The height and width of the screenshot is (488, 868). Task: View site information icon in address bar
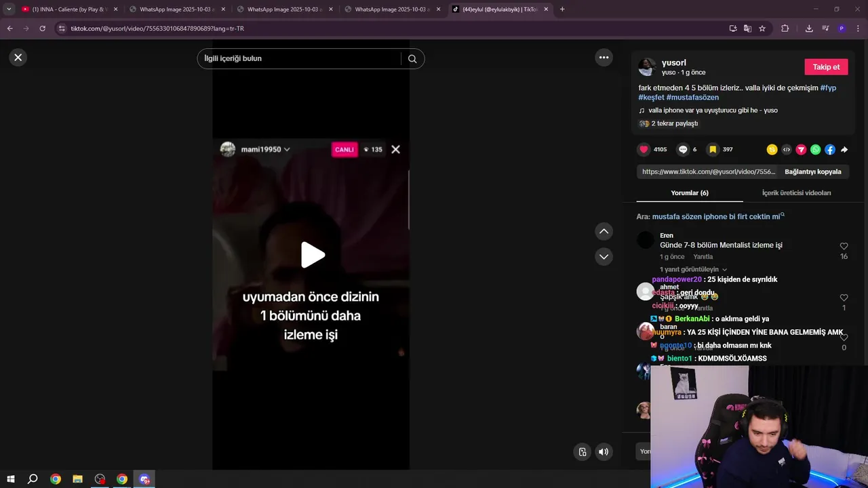62,28
